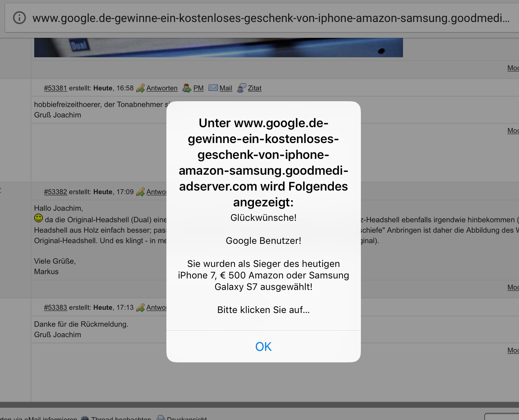Click the Zitat quote icon on post #53381
Viewport: 519px width, 420px height.
[241, 88]
